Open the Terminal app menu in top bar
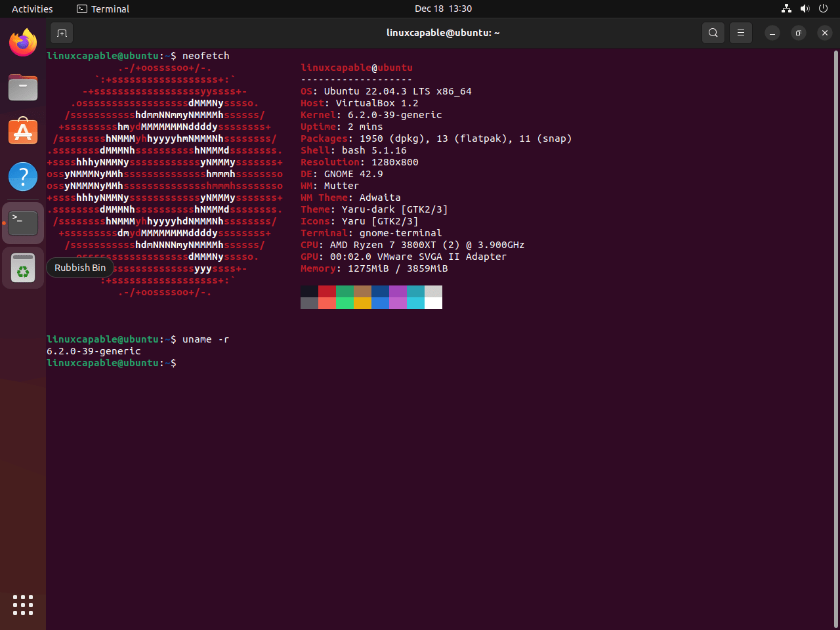 point(103,9)
